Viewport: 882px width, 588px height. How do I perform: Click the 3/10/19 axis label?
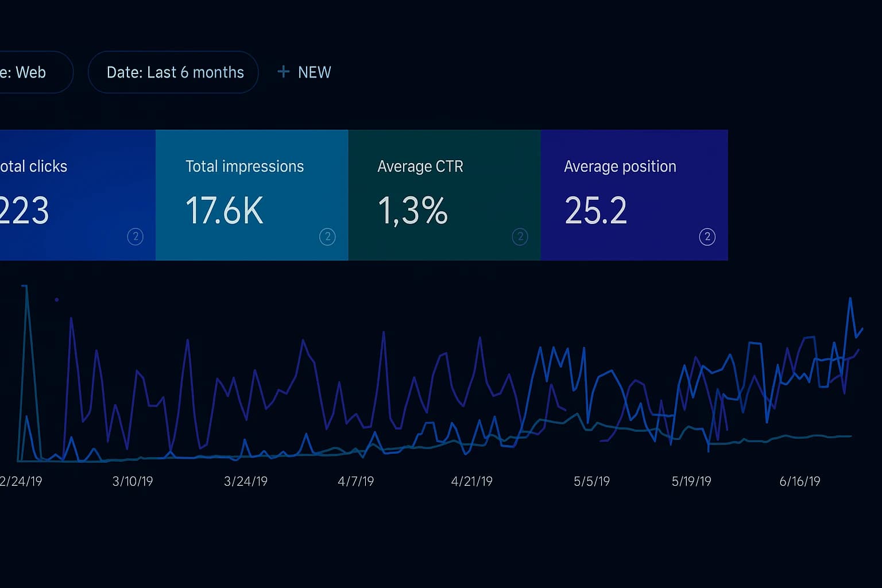click(x=131, y=481)
